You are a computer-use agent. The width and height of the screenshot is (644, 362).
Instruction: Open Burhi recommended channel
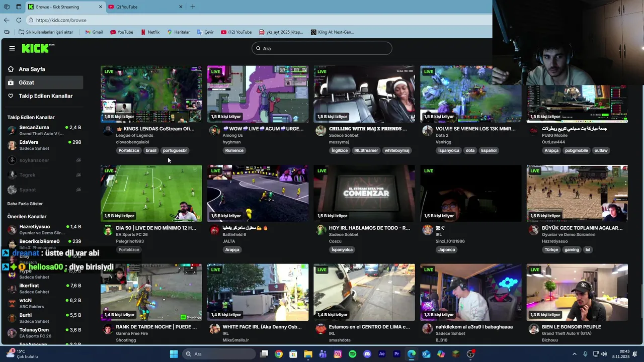coord(44,318)
